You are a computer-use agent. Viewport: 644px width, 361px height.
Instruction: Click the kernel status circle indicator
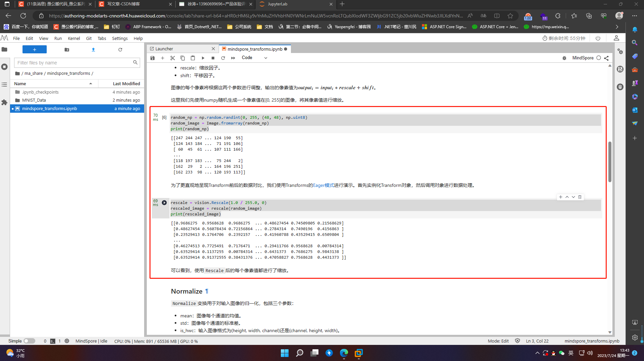[x=599, y=58]
